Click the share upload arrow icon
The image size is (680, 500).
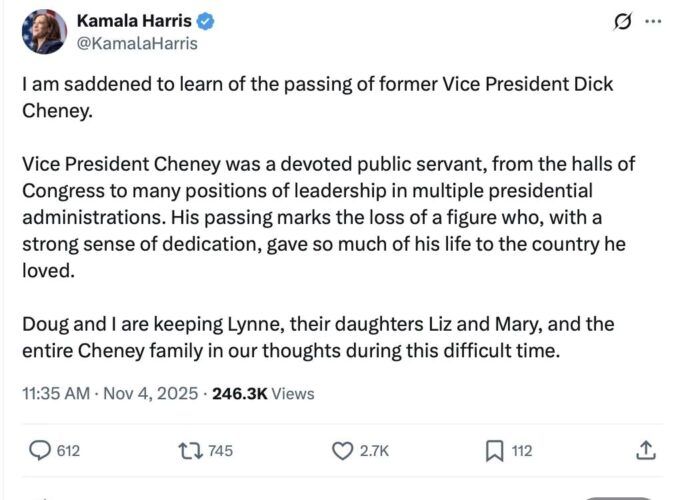(x=645, y=452)
